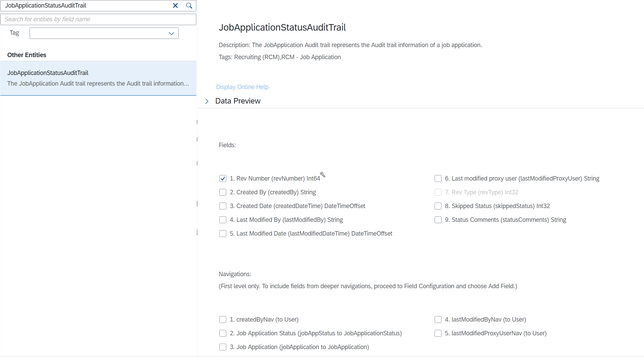Viewport: 644px width, 357px height.
Task: Click the Other Entities heading
Action: (x=27, y=55)
